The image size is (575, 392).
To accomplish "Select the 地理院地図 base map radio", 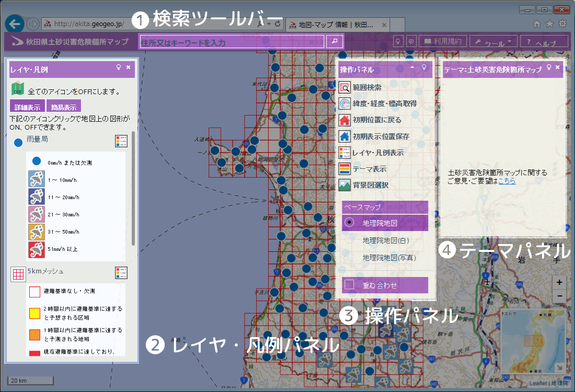I will pyautogui.click(x=350, y=222).
